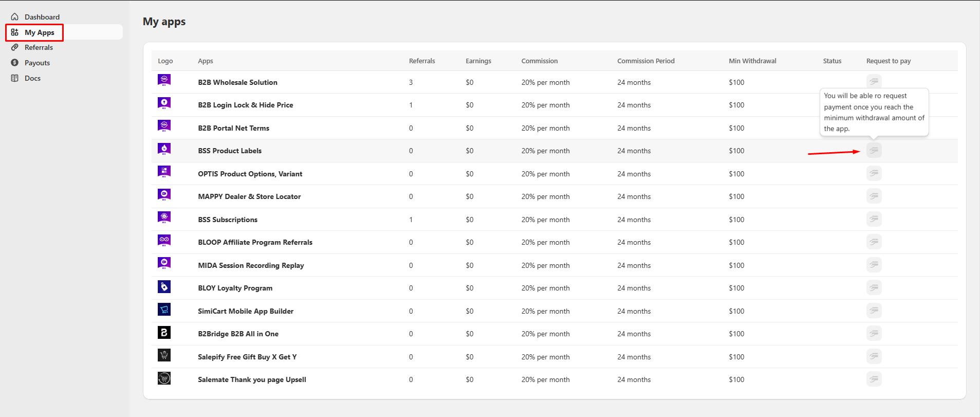This screenshot has height=417, width=980.
Task: Select Salemate Thank you page Upsell name
Action: [252, 379]
